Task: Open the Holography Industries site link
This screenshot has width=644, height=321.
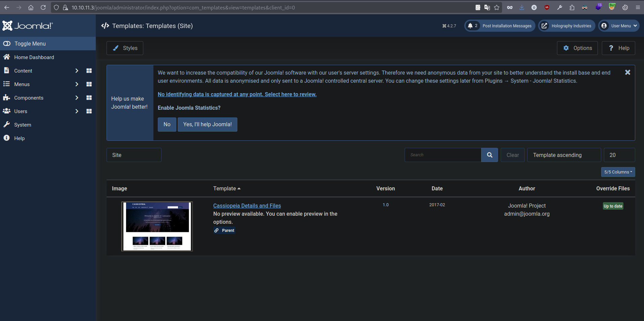Action: click(x=566, y=26)
